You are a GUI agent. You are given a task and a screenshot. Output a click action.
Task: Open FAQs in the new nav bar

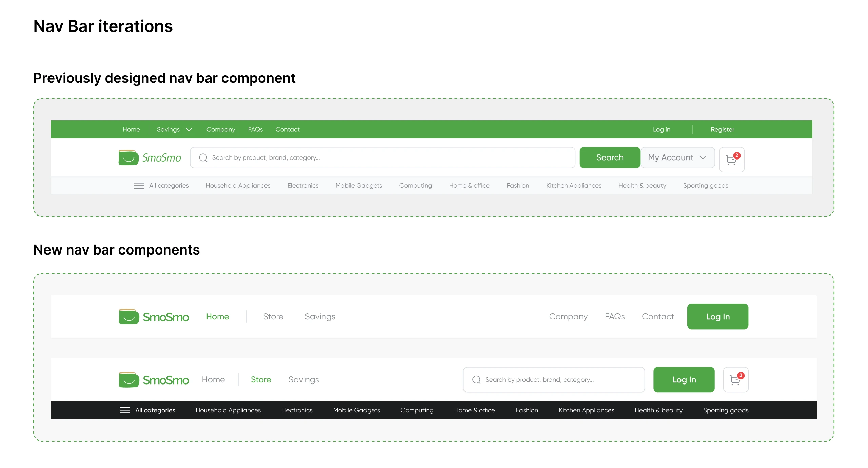[614, 316]
